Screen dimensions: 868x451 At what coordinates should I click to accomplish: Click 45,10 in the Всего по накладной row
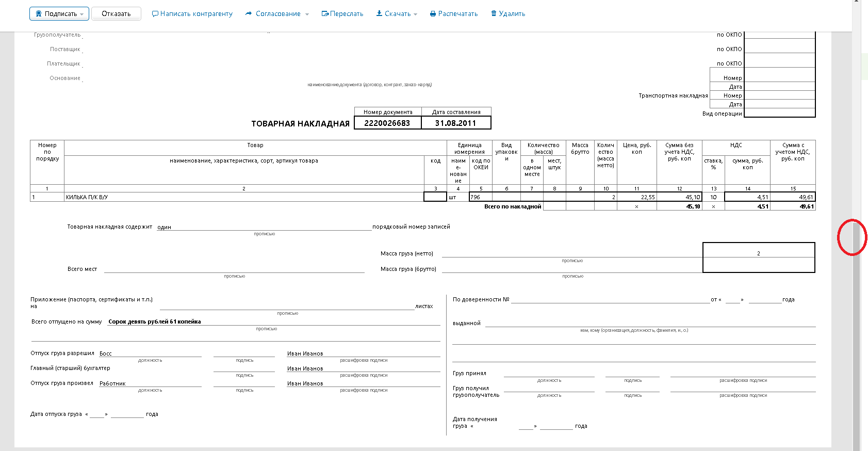pyautogui.click(x=693, y=206)
